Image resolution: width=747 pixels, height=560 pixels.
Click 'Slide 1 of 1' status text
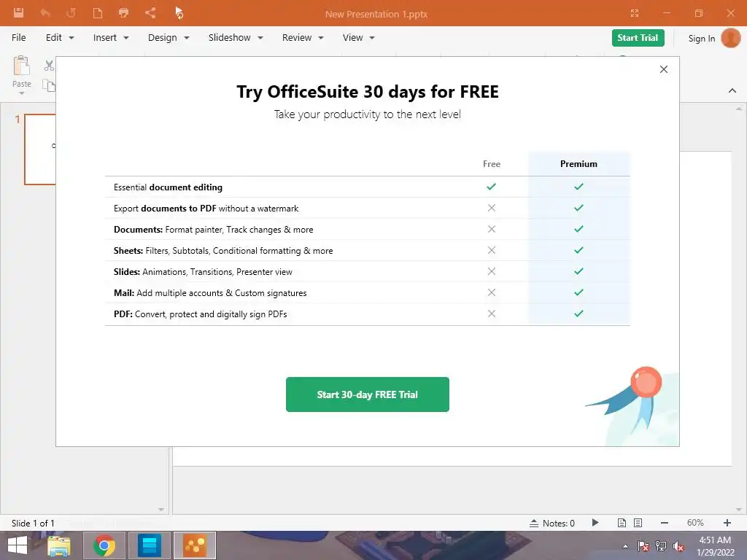(x=33, y=524)
